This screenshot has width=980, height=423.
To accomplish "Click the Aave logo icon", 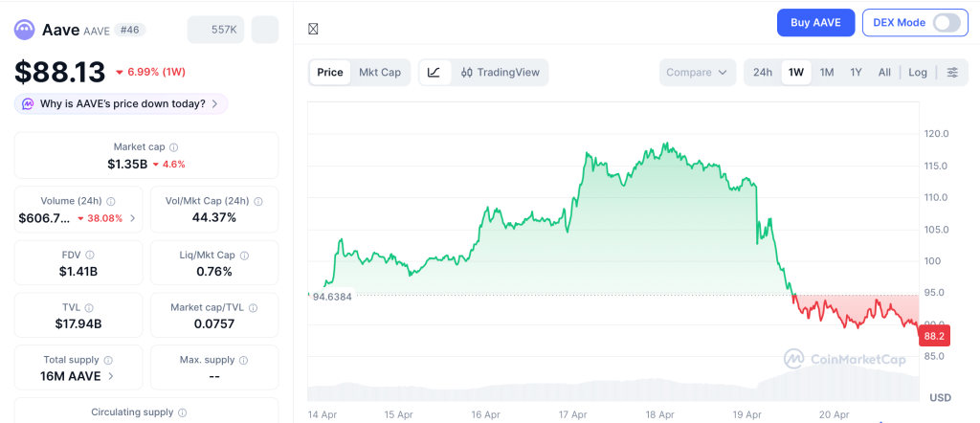I will pyautogui.click(x=24, y=30).
